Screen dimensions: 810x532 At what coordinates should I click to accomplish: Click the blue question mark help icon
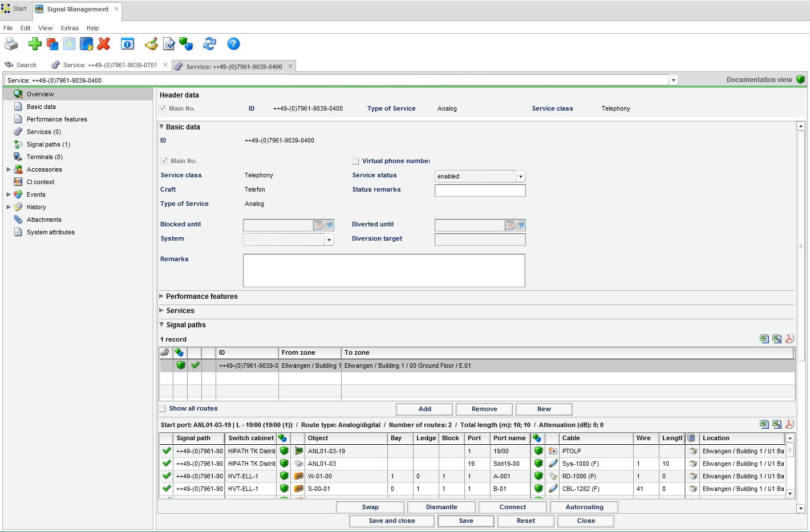[x=233, y=44]
